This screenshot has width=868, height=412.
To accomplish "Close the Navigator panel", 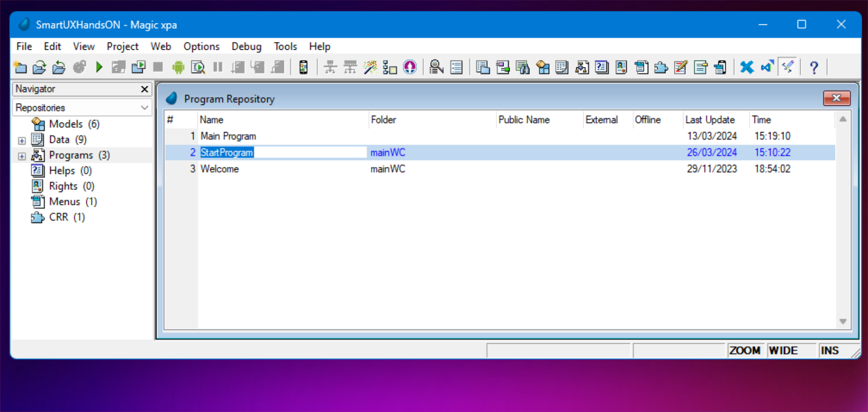I will click(144, 89).
